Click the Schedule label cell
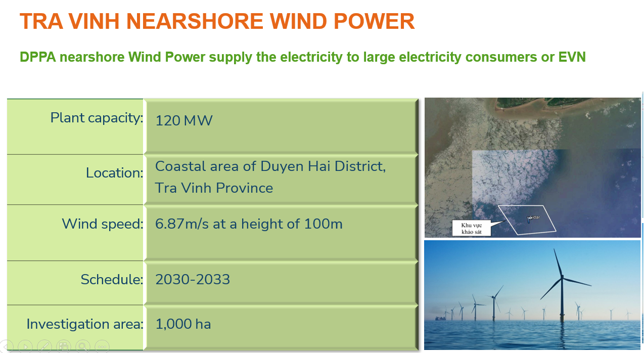Screen dimensions: 644x353 [112, 280]
